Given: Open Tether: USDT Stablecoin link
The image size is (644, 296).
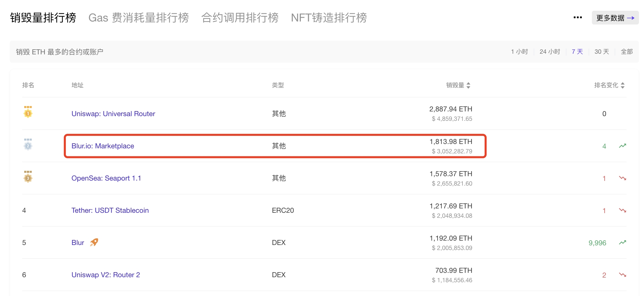Looking at the screenshot, I should click(x=110, y=210).
